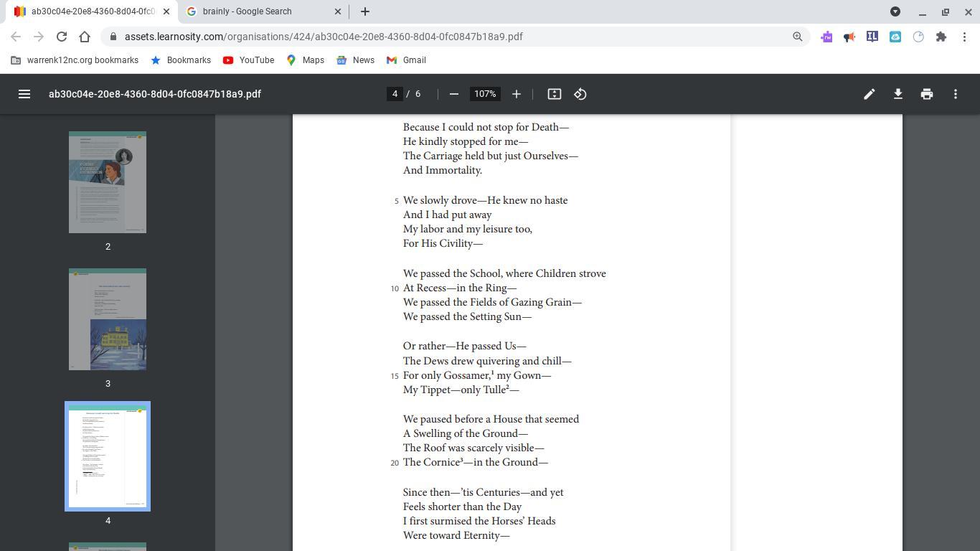Print the PDF document

tap(927, 94)
